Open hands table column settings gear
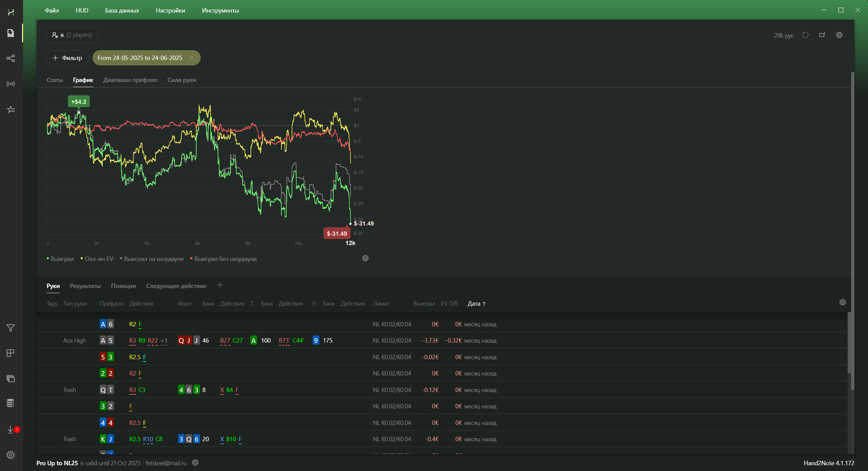Image resolution: width=868 pixels, height=471 pixels. click(x=843, y=302)
